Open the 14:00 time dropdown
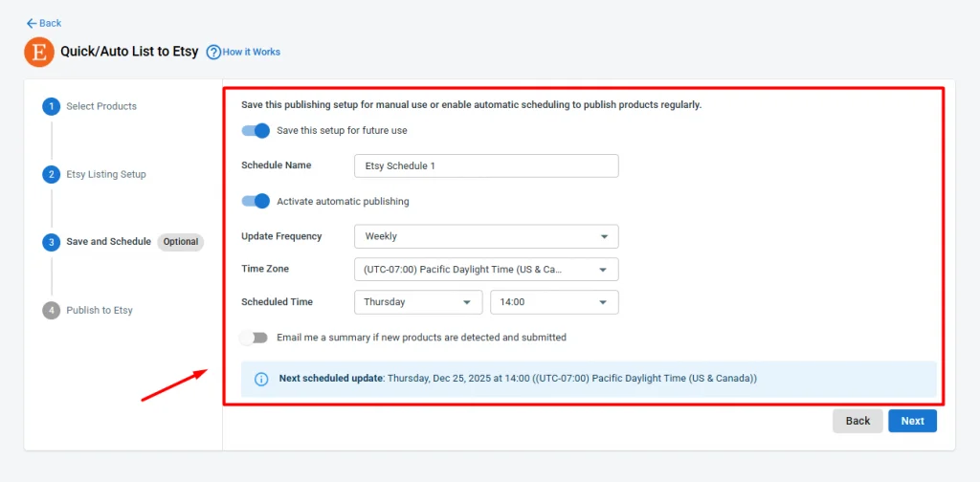This screenshot has height=482, width=980. 554,302
